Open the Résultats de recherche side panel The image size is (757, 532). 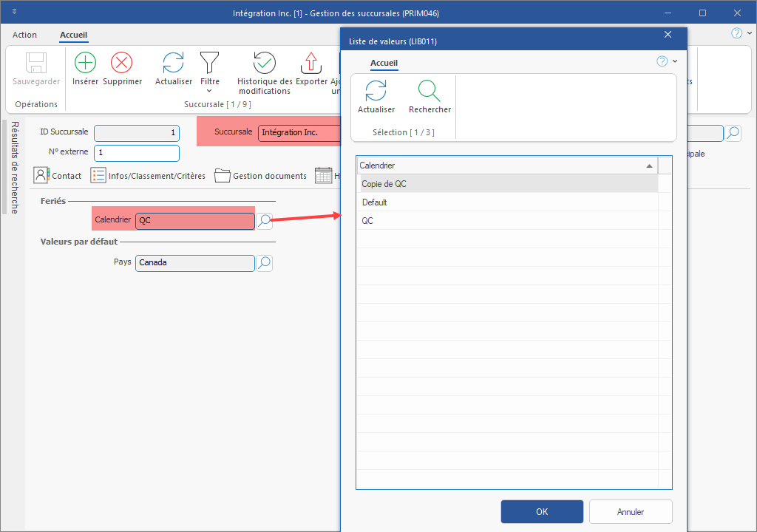pyautogui.click(x=14, y=168)
